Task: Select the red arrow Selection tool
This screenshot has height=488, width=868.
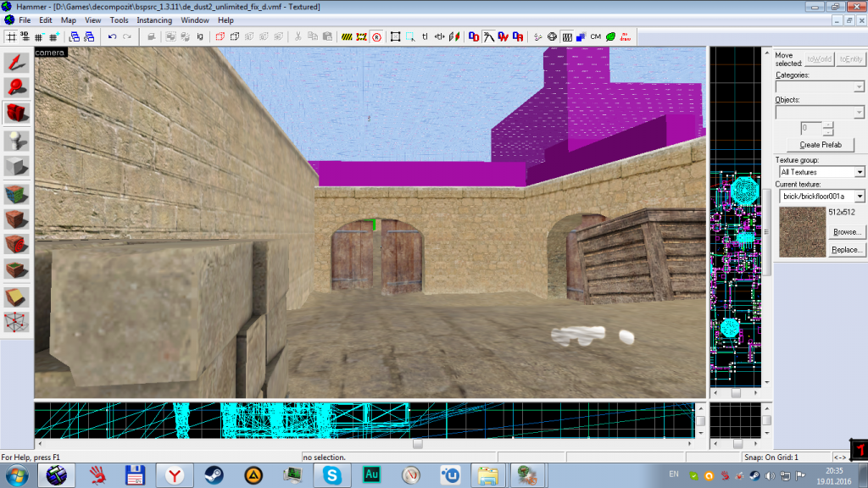Action: [17, 62]
